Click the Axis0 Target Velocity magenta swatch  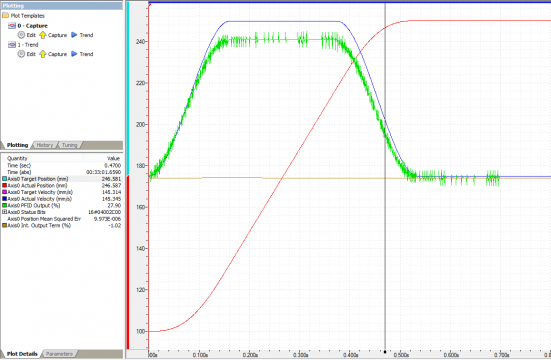[x=4, y=192]
